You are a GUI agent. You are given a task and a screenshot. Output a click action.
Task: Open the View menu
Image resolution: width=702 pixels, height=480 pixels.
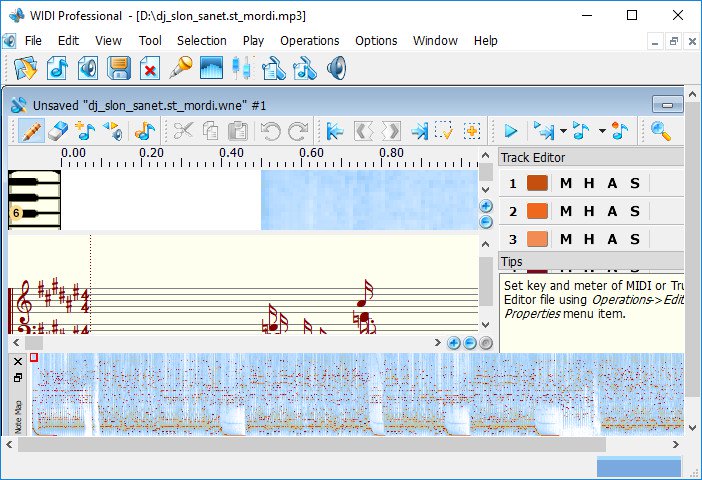point(108,41)
